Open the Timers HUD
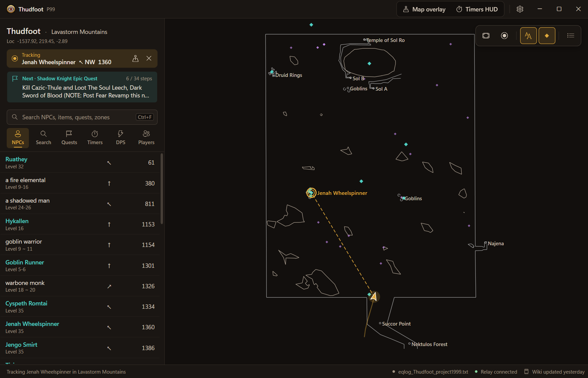 tap(477, 9)
